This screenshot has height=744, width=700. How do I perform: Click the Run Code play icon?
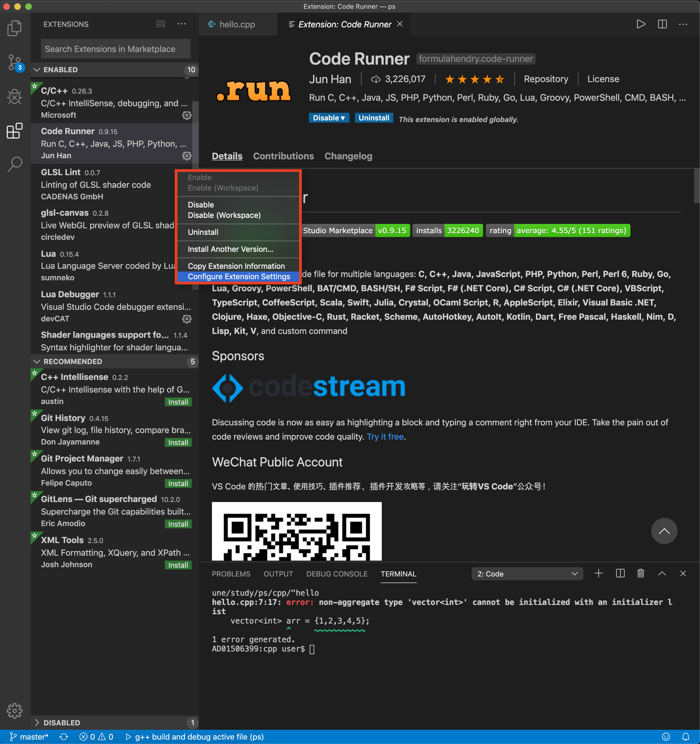(x=641, y=24)
